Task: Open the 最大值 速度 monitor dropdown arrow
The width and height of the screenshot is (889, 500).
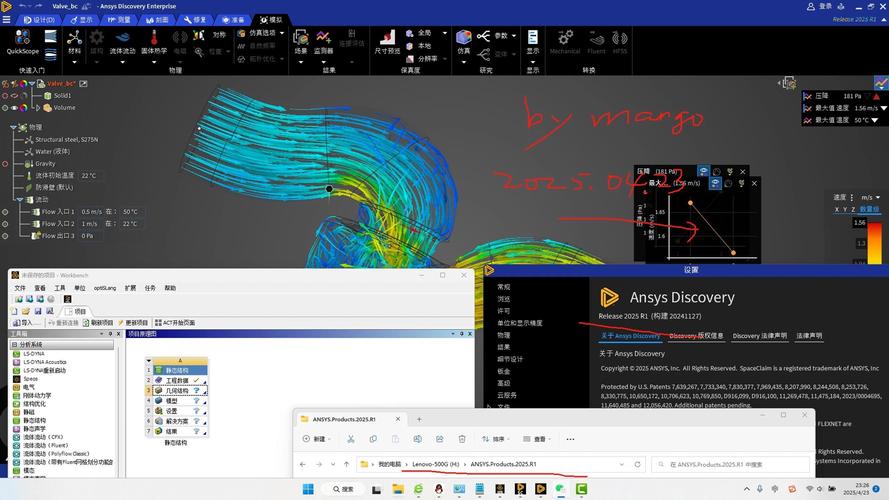Action: coord(883,108)
